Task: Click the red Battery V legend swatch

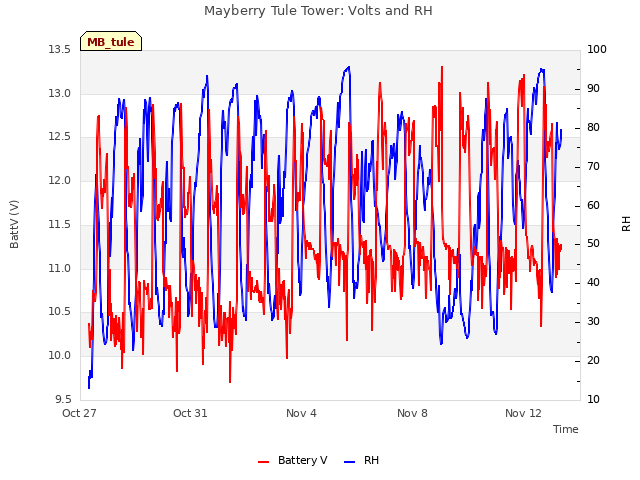Action: (x=264, y=462)
